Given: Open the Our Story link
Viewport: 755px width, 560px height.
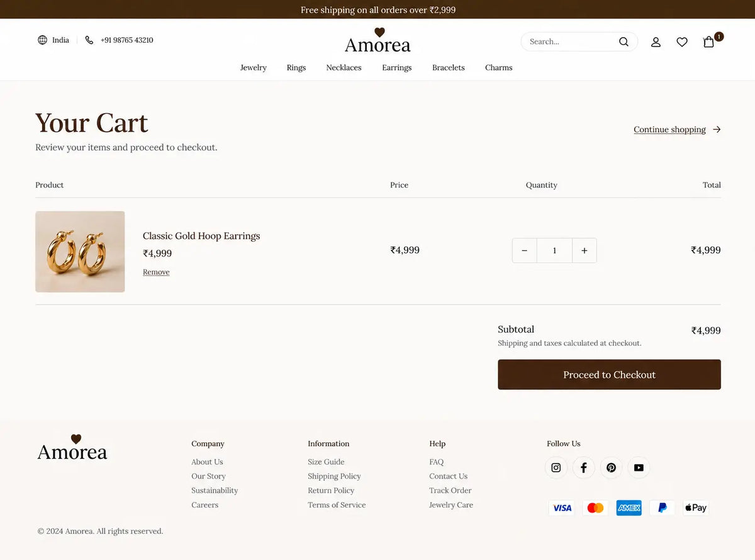Looking at the screenshot, I should pyautogui.click(x=208, y=476).
